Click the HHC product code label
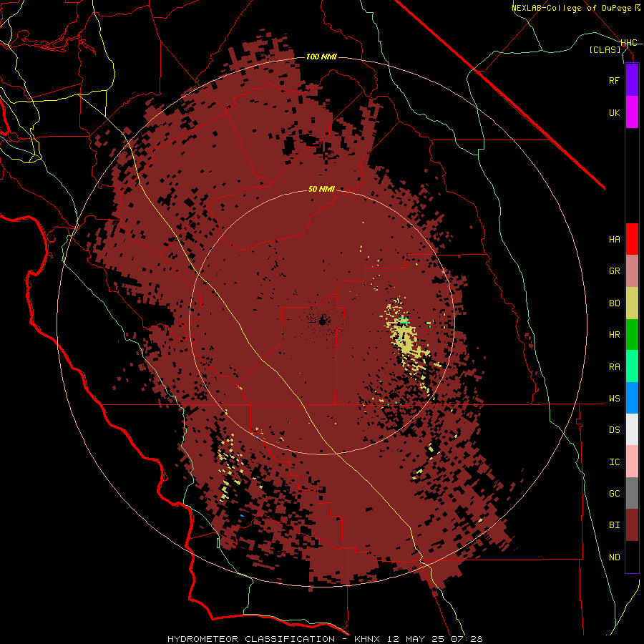 (629, 43)
